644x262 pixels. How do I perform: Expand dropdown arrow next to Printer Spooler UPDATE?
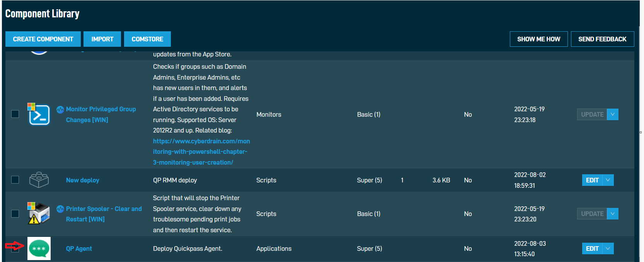tap(613, 214)
